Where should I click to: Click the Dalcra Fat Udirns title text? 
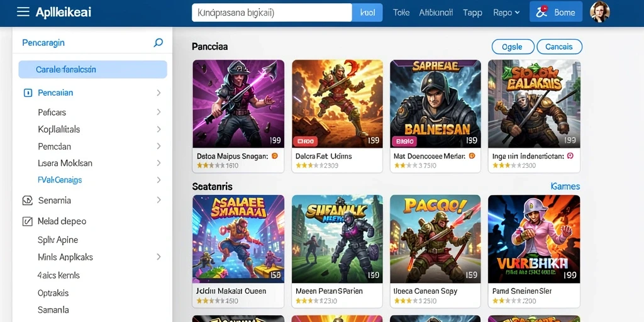pyautogui.click(x=324, y=156)
